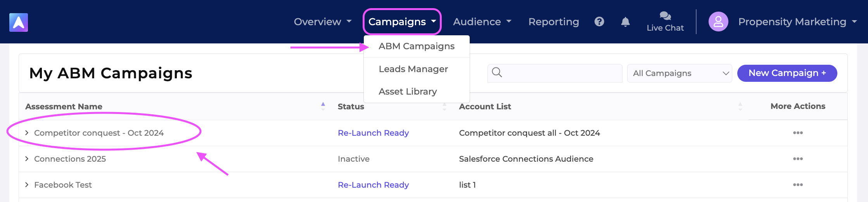This screenshot has width=868, height=202.
Task: Select ABM Campaigns from menu
Action: point(417,46)
